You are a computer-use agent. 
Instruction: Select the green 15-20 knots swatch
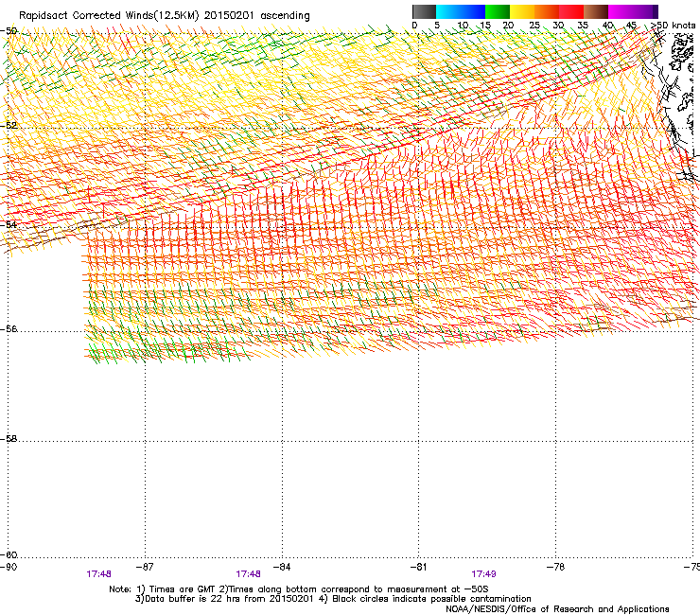(x=498, y=11)
